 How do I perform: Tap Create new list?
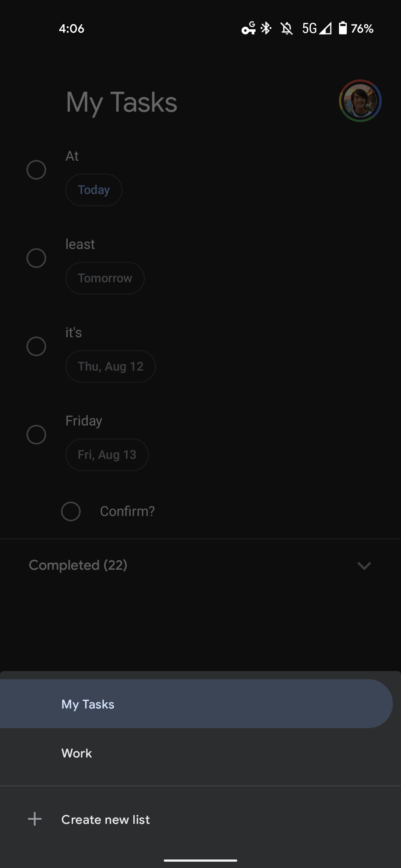(105, 819)
